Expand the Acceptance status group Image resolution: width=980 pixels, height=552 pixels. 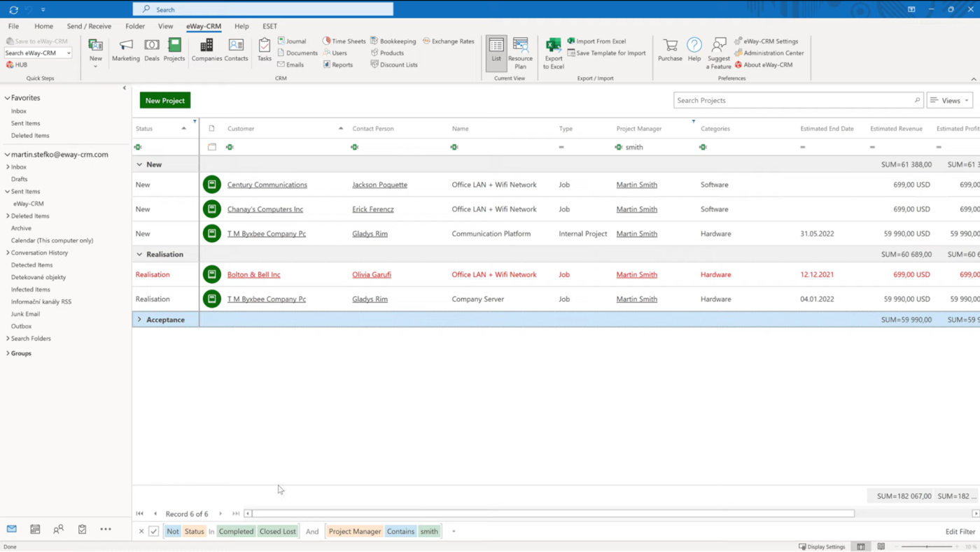coord(139,320)
